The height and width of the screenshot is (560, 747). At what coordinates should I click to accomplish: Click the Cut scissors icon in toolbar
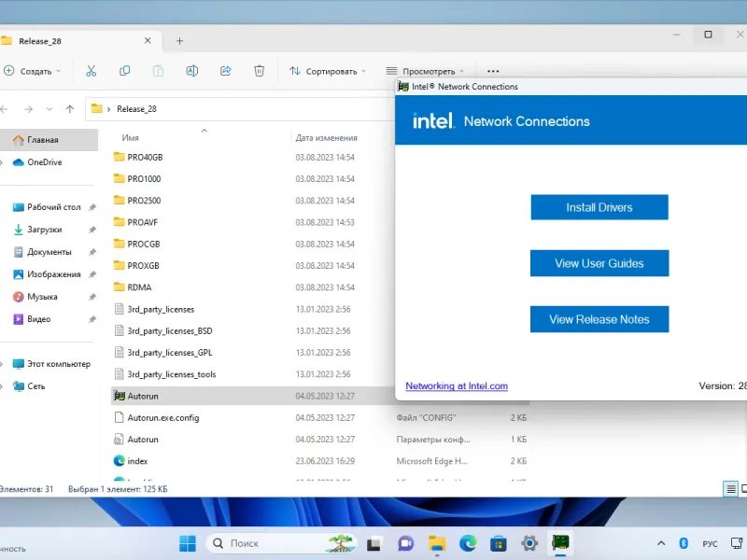tap(91, 71)
